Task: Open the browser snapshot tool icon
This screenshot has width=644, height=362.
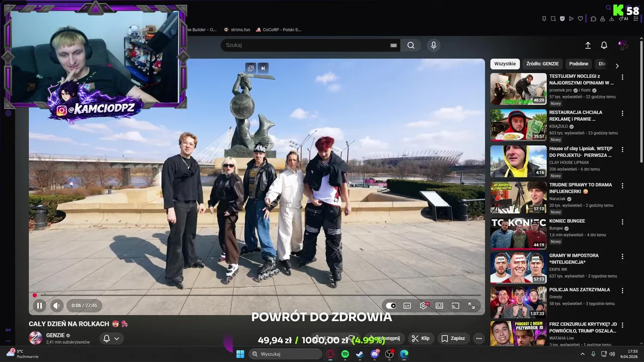Action: (x=553, y=19)
